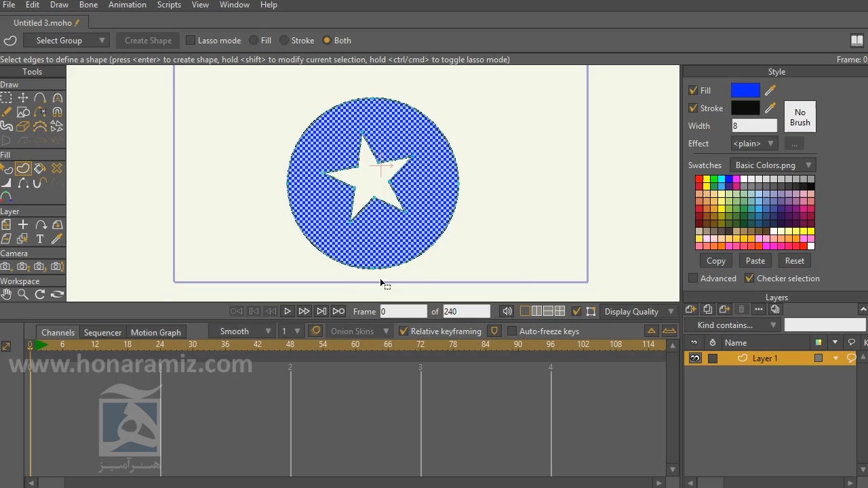Click the Paste style button

click(x=755, y=261)
